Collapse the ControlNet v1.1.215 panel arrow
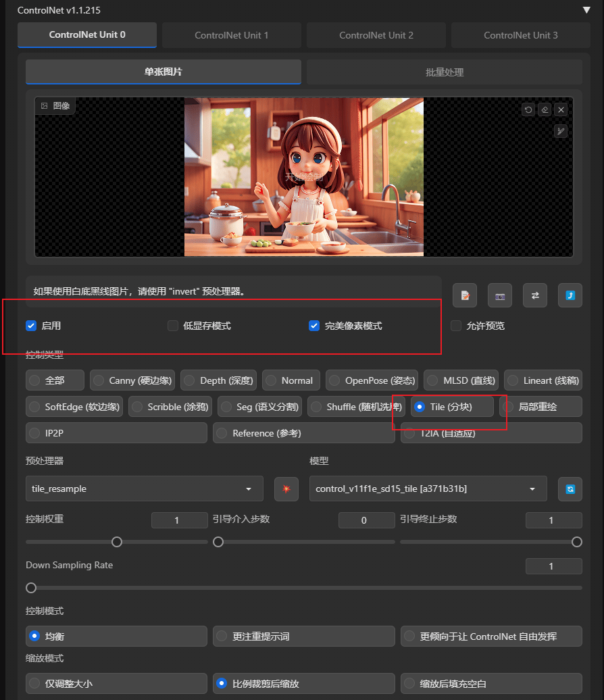 586,10
